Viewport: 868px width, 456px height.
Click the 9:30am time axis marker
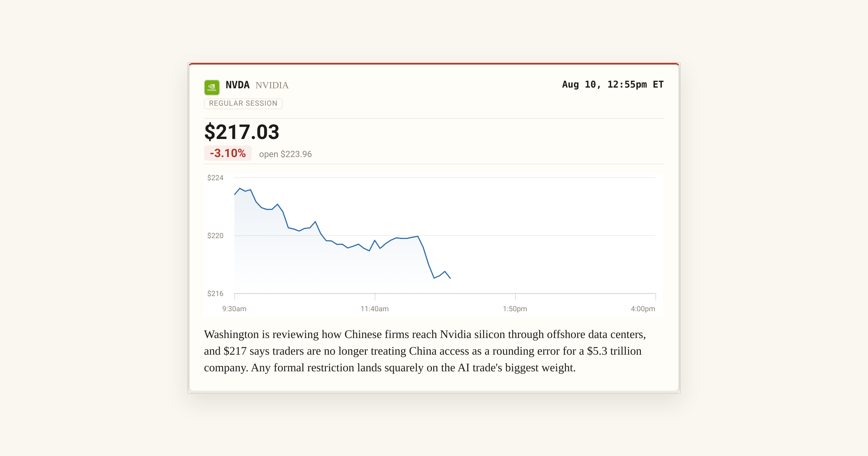pyautogui.click(x=234, y=309)
